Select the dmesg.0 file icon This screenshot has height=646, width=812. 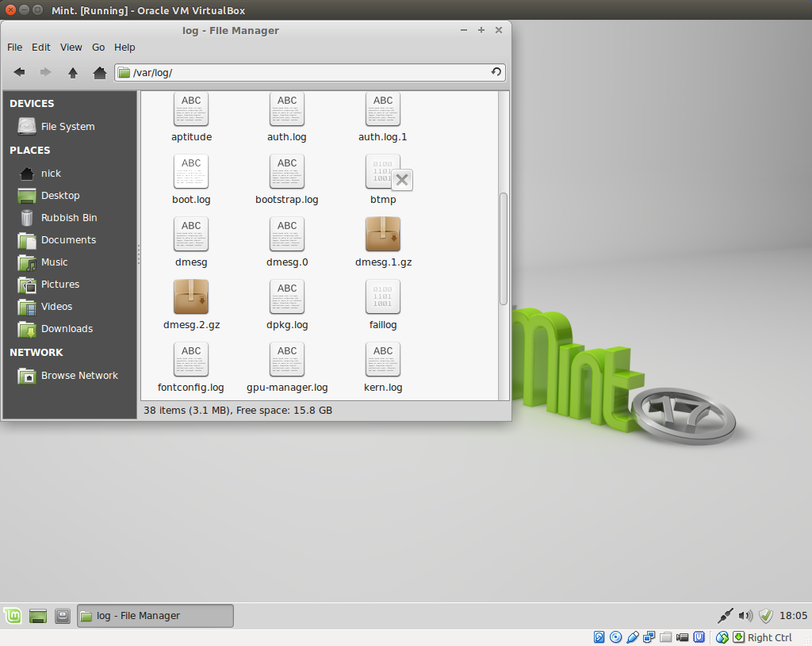(287, 234)
